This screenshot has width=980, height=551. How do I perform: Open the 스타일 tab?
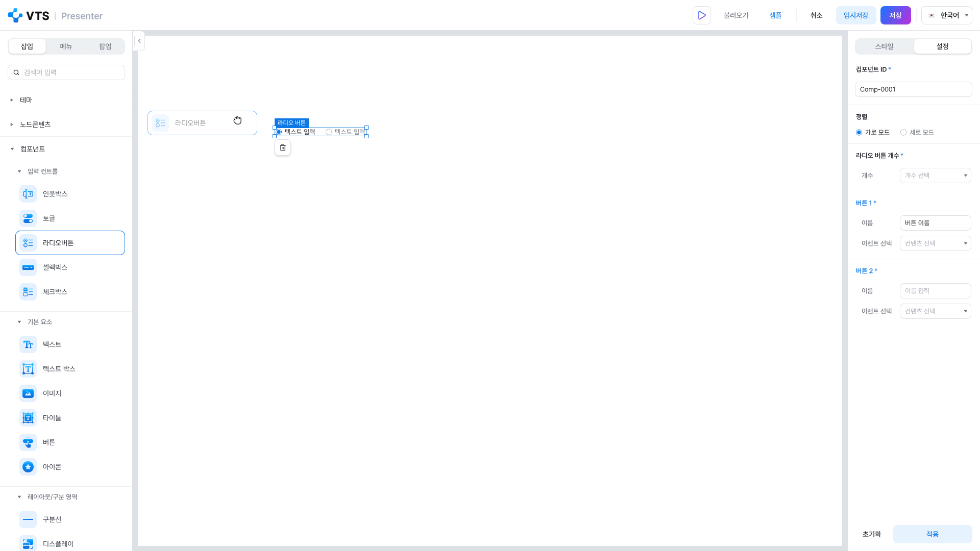click(885, 46)
